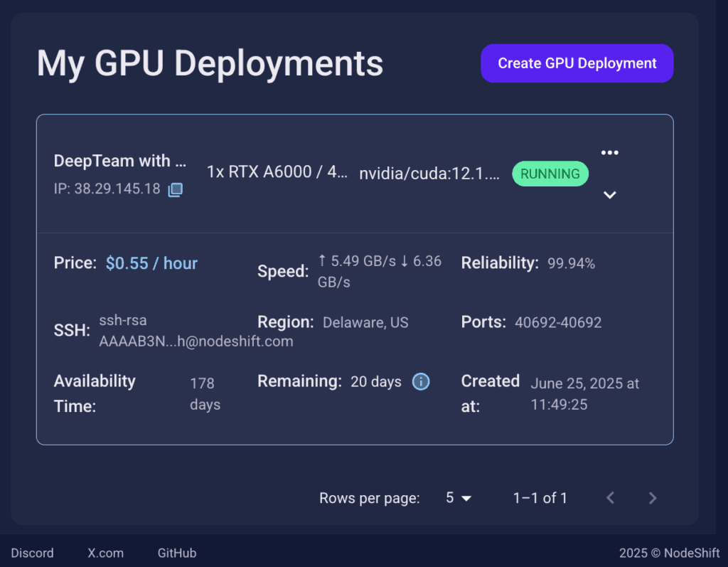Screen dimensions: 728x567
Task: Click the '1x RTX A6000 / 4...' GPU text
Action: (x=277, y=172)
